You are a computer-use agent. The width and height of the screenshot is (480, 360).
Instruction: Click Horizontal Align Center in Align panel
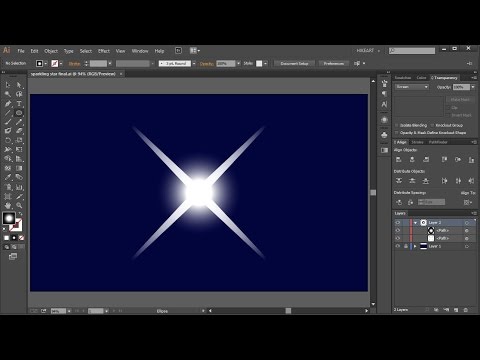point(412,160)
